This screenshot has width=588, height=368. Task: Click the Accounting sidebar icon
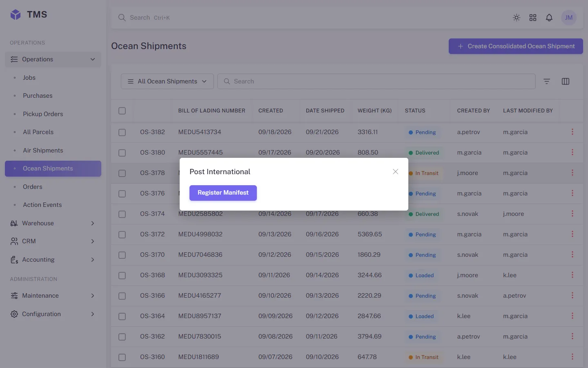tap(14, 260)
